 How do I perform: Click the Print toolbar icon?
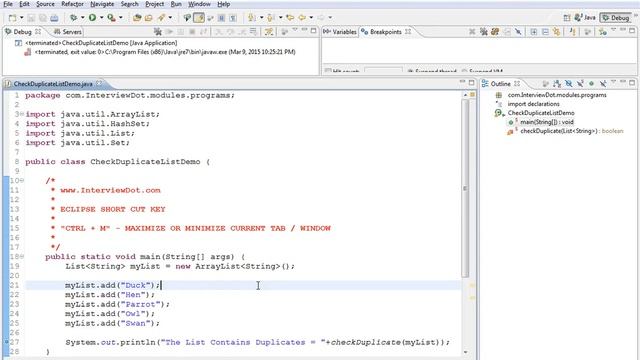(x=54, y=18)
